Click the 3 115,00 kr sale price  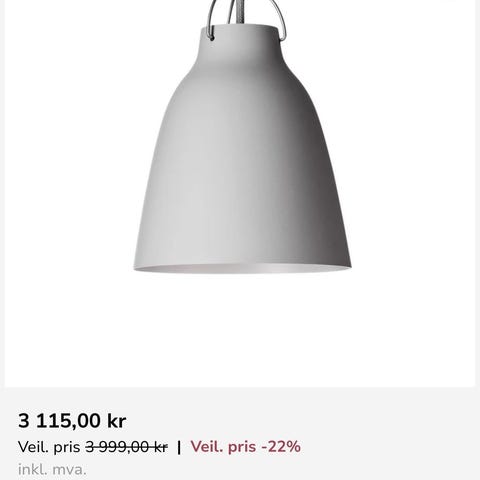72,421
